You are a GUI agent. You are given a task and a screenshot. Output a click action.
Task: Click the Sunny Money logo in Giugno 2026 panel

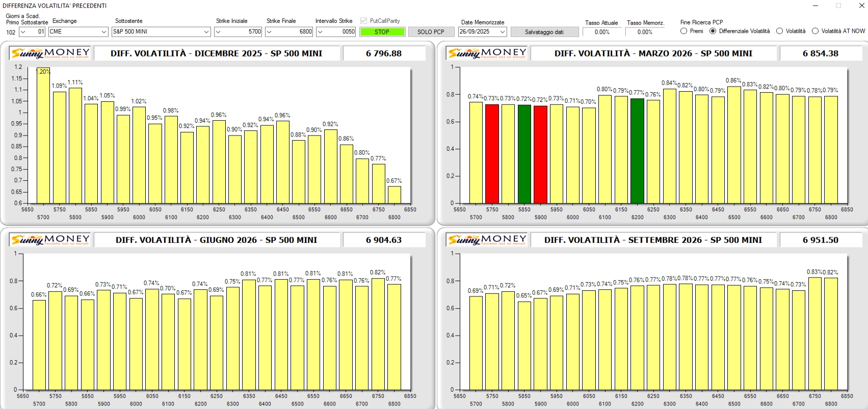coord(50,239)
